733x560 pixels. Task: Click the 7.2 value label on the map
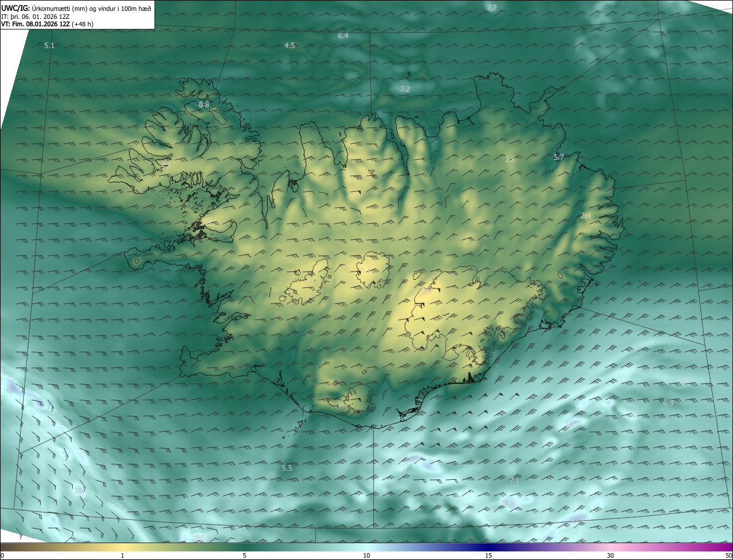point(405,89)
